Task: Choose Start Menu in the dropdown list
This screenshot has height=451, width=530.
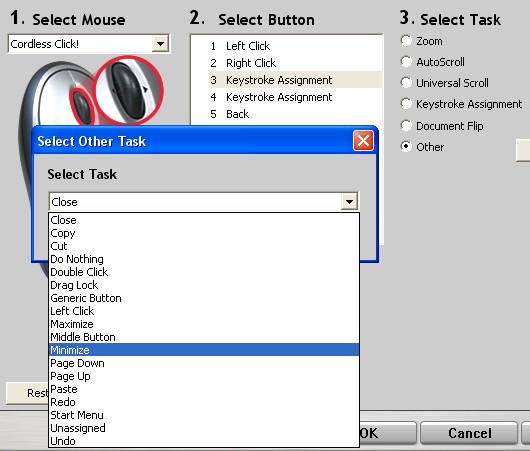Action: click(x=204, y=415)
